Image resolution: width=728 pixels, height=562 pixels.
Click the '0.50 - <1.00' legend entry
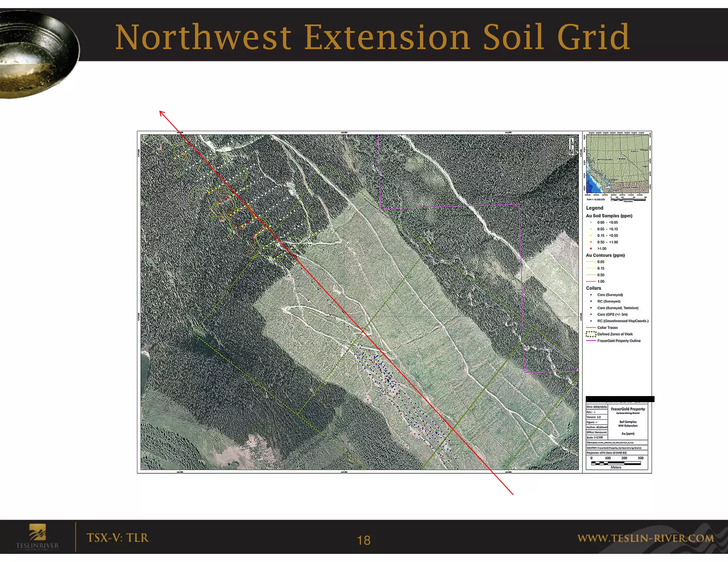(x=604, y=242)
